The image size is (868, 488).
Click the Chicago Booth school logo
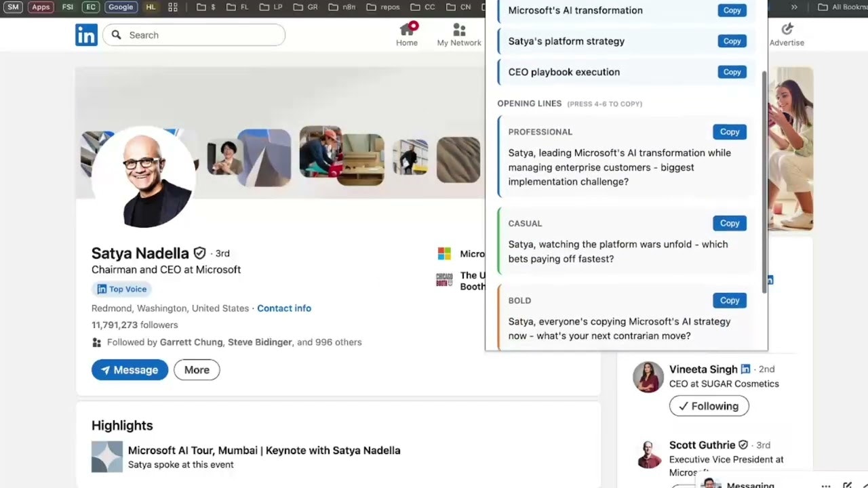(444, 280)
